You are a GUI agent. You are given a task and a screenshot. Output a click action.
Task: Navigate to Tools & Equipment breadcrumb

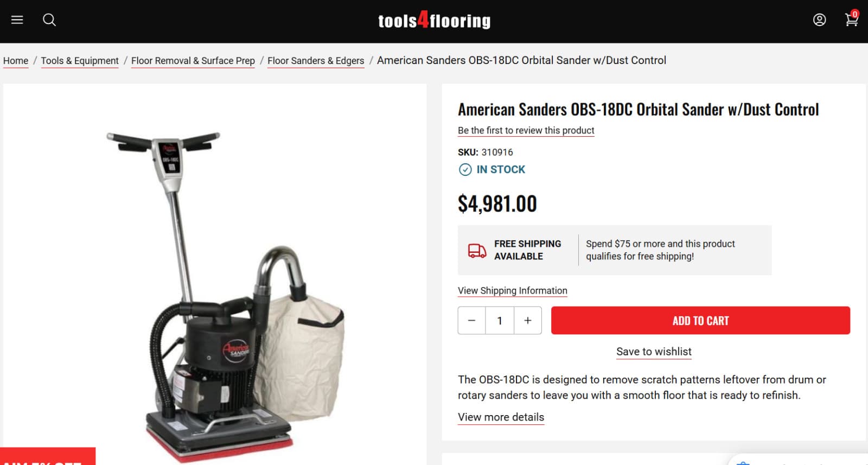point(79,60)
